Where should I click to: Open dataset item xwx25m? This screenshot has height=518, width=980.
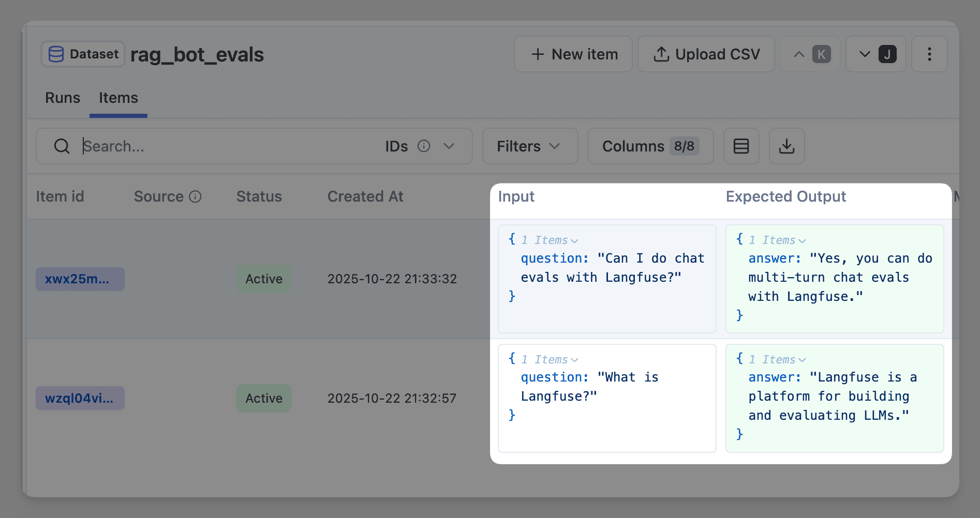click(80, 279)
